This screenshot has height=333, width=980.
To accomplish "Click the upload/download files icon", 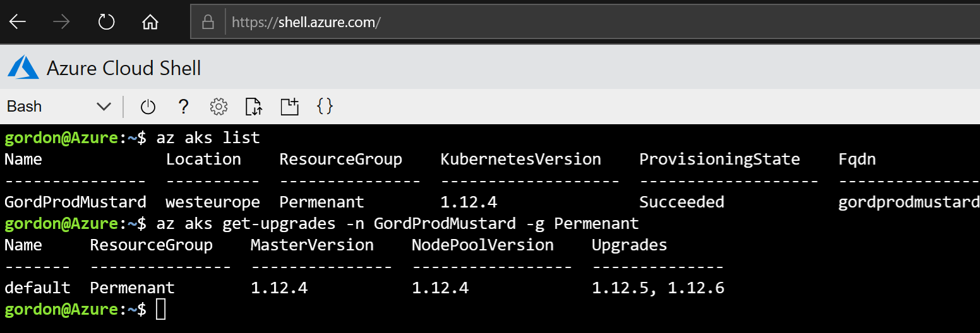I will click(254, 107).
